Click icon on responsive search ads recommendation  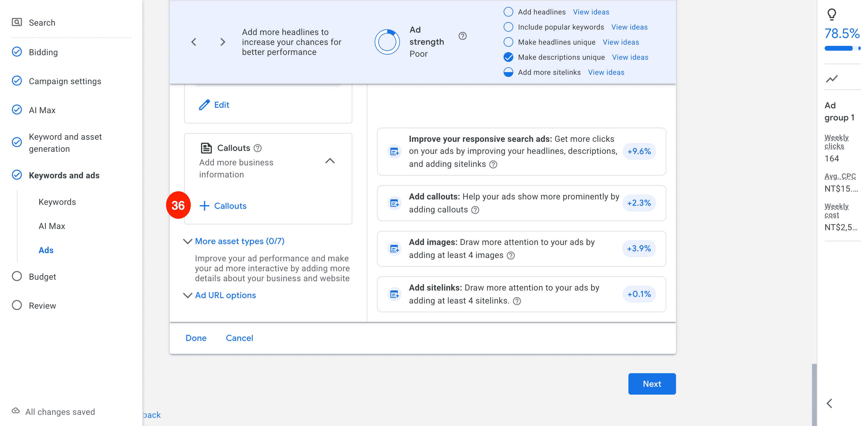394,151
